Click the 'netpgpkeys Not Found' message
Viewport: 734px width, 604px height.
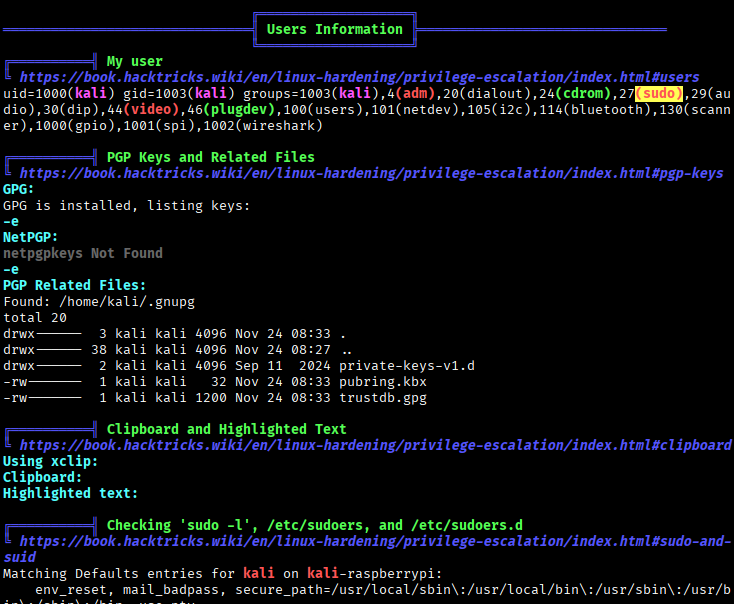point(82,253)
